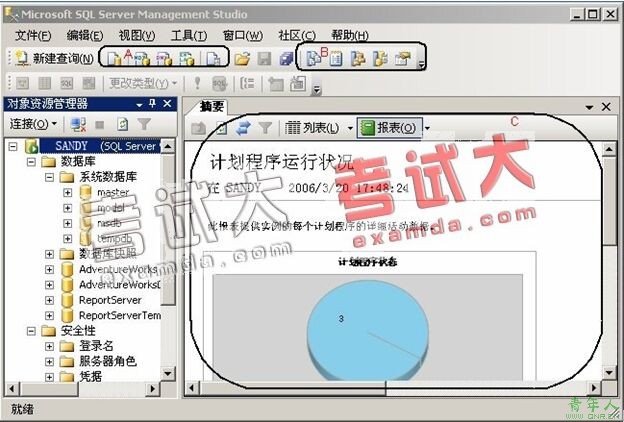The height and width of the screenshot is (422, 624).
Task: Open Object Explorer window position dropdown arrow
Action: [139, 105]
